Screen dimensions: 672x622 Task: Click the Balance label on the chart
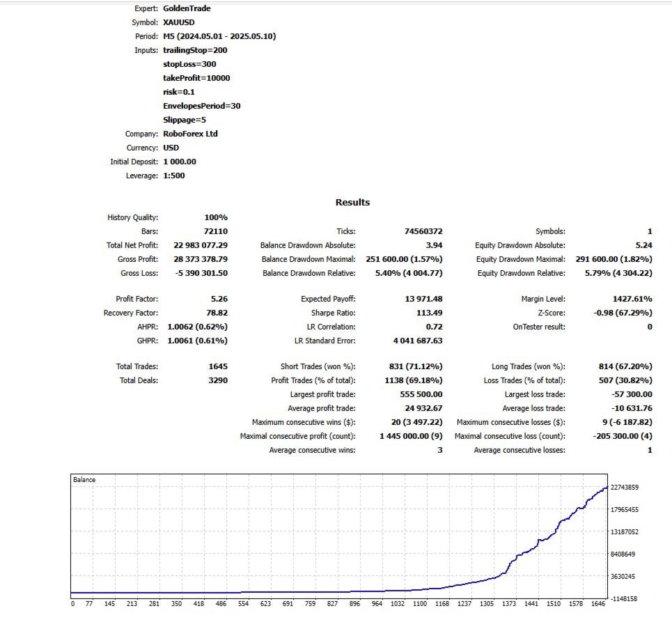tap(84, 480)
